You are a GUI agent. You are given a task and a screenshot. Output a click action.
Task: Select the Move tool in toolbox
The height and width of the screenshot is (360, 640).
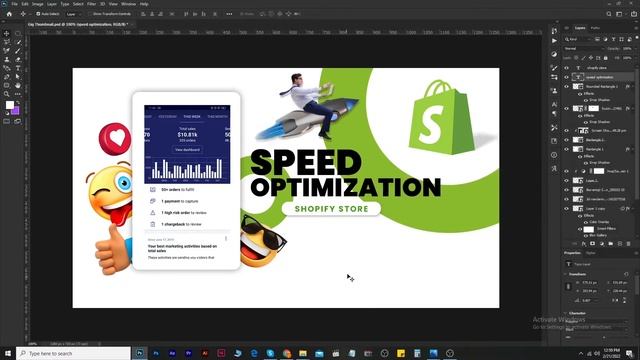click(x=7, y=33)
